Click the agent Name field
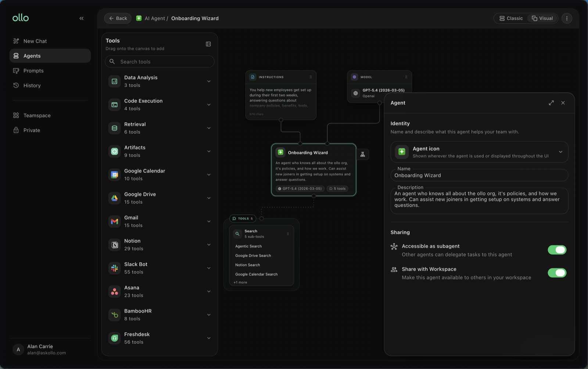The image size is (588, 369). [479, 175]
